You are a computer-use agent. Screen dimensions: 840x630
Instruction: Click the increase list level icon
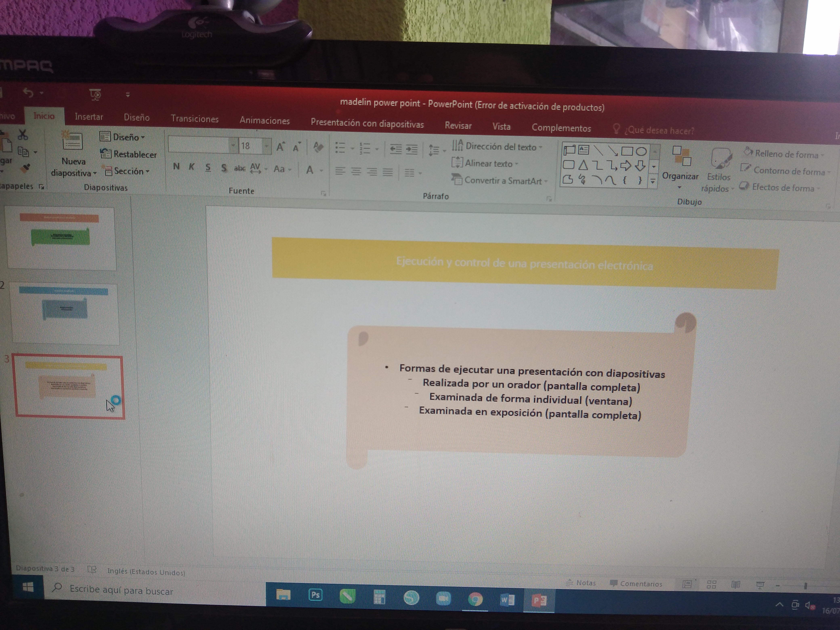pos(412,150)
